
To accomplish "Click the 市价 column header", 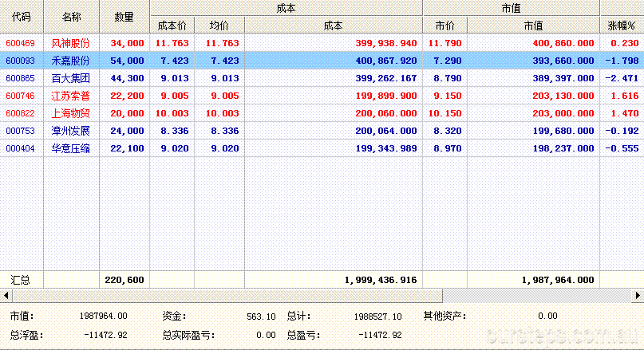I will click(444, 26).
